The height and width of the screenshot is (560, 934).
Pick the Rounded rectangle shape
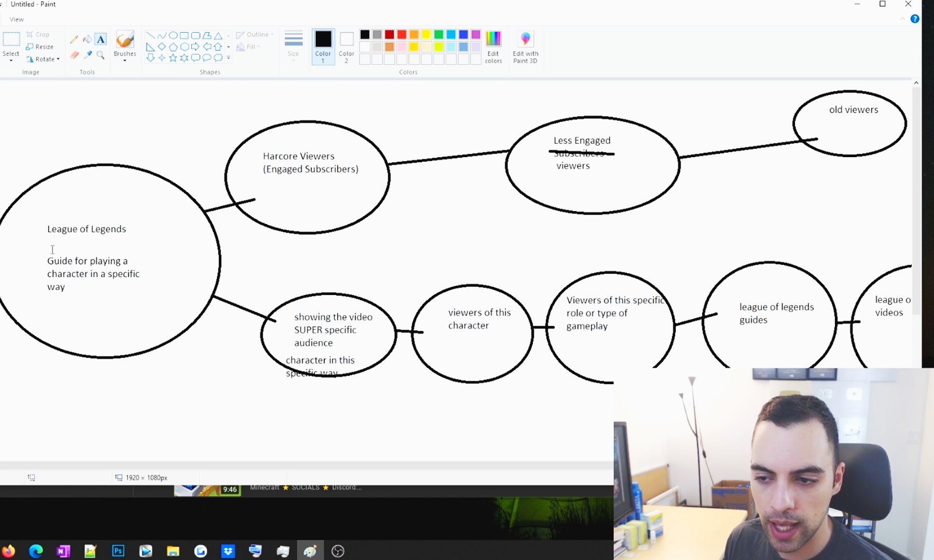click(196, 35)
